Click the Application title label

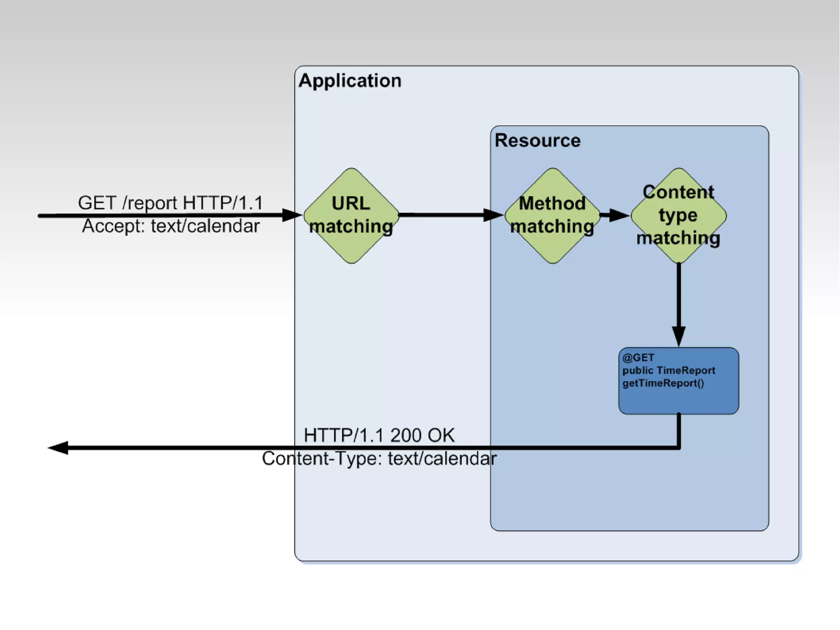[x=350, y=80]
